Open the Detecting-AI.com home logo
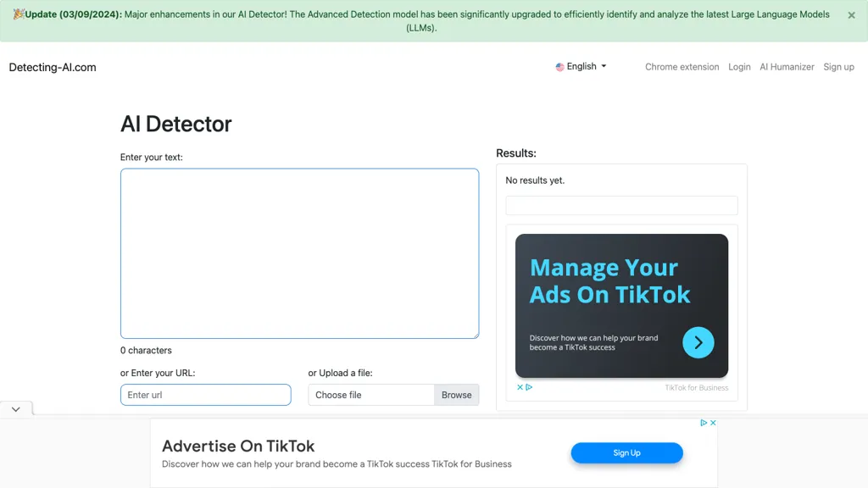Image resolution: width=868 pixels, height=488 pixels. point(51,67)
